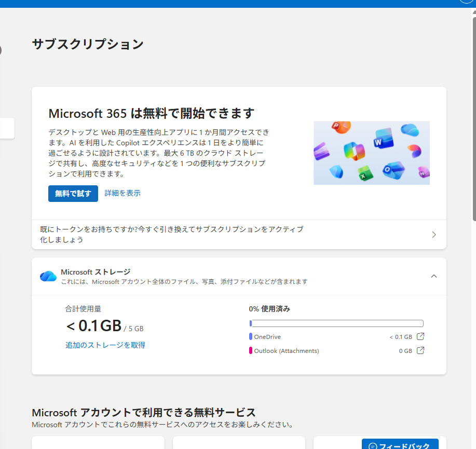The image size is (476, 449).
Task: Click the Microsoft アカウントで利用できる無料サービス heading
Action: click(144, 413)
